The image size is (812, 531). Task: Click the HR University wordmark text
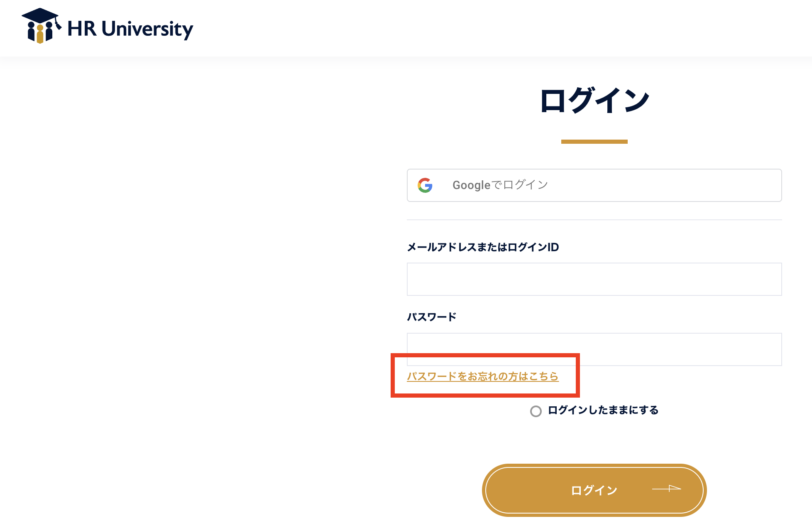(130, 28)
